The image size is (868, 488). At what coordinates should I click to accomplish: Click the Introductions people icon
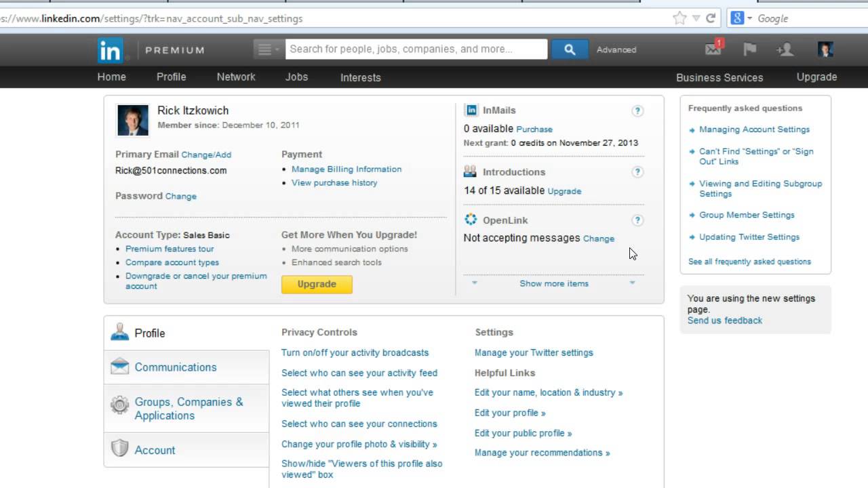[470, 171]
